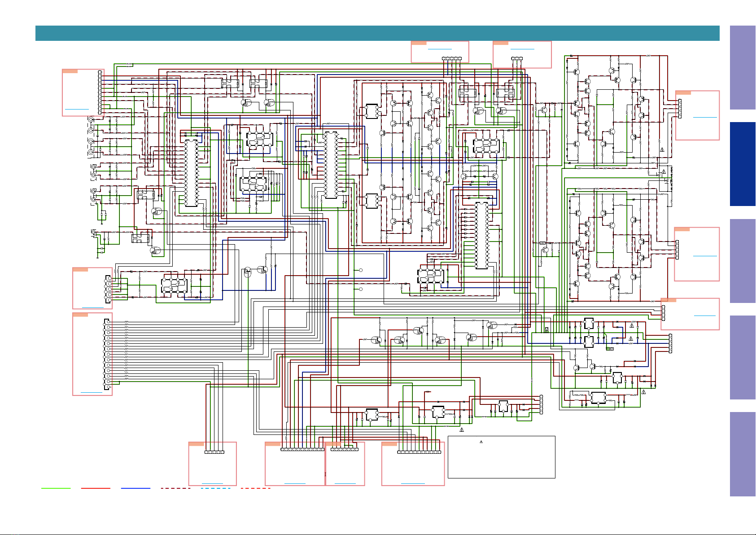Click the warning triangle just above the notes box

[462, 430]
